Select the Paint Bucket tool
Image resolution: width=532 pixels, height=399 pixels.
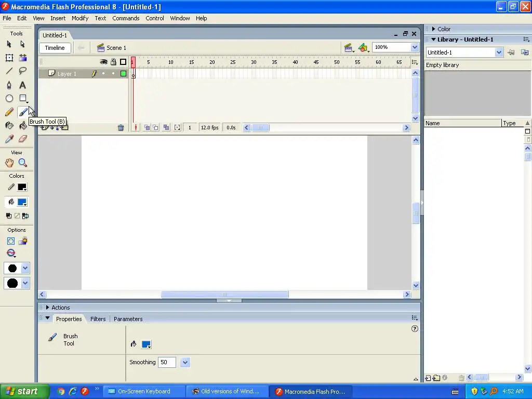(23, 126)
